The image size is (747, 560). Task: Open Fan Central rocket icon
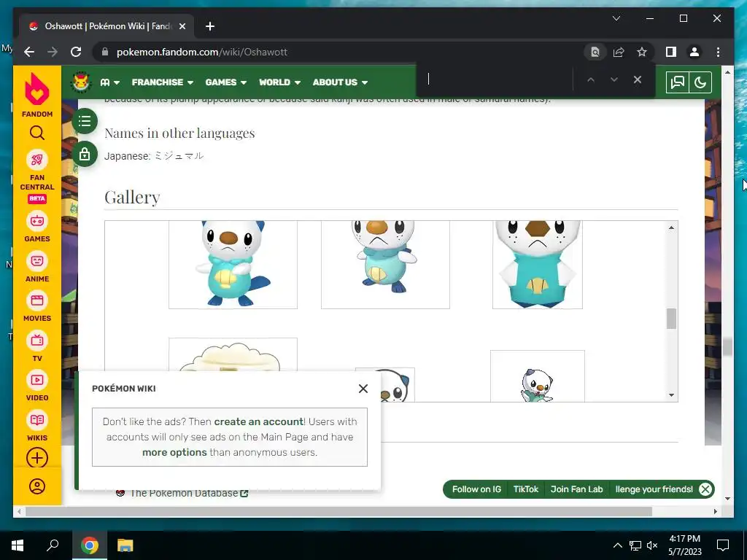37,160
